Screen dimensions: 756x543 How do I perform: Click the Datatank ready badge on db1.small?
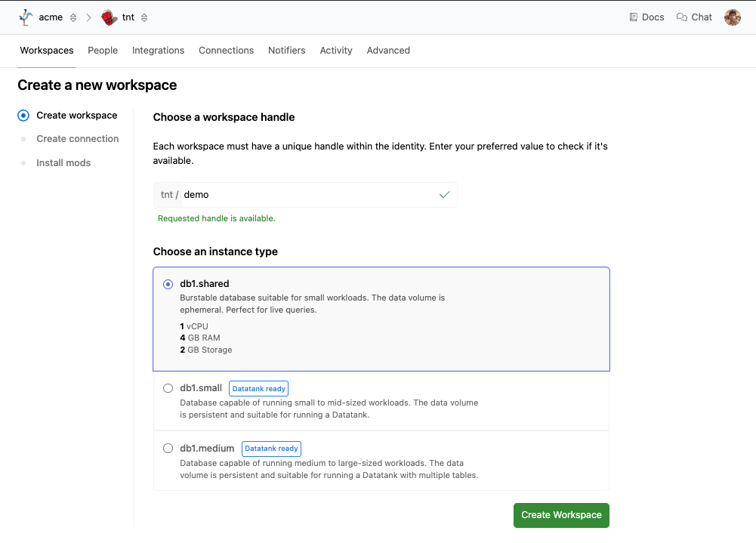coord(258,389)
